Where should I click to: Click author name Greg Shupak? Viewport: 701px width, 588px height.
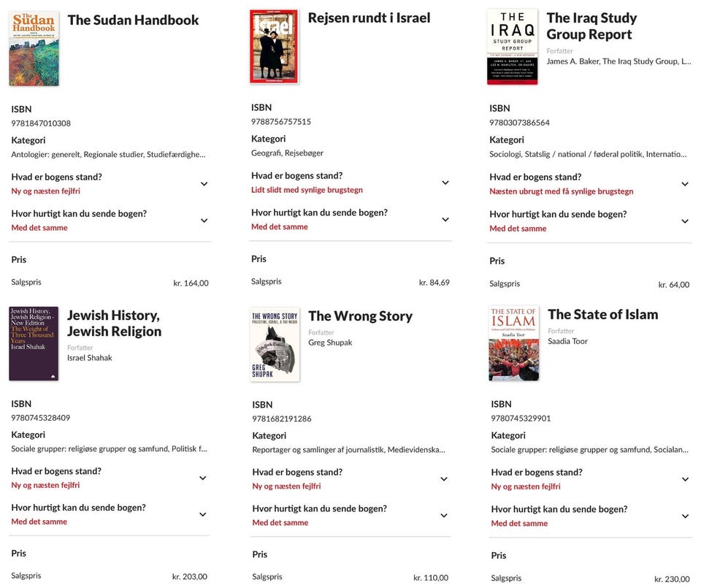(330, 343)
